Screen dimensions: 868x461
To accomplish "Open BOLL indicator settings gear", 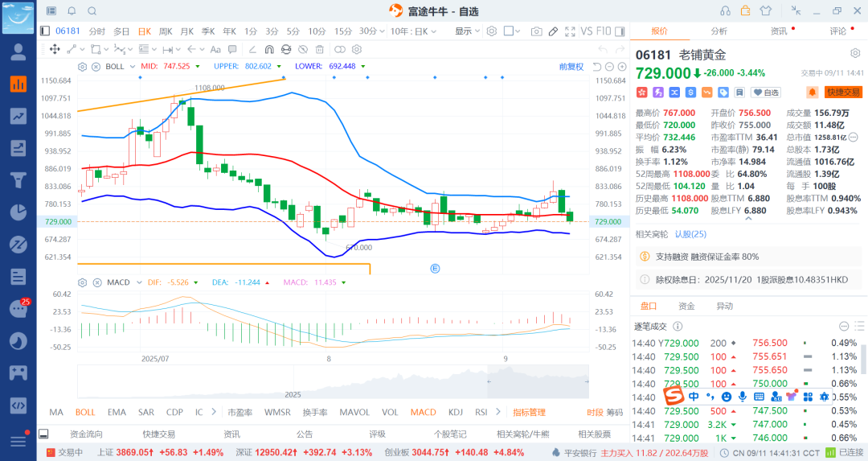I will coord(83,67).
